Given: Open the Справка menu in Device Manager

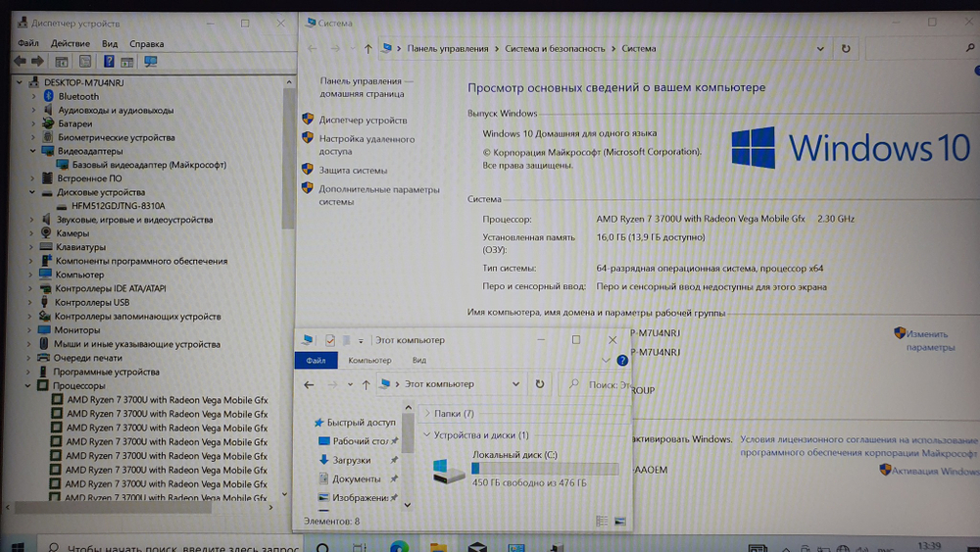Looking at the screenshot, I should tap(146, 44).
